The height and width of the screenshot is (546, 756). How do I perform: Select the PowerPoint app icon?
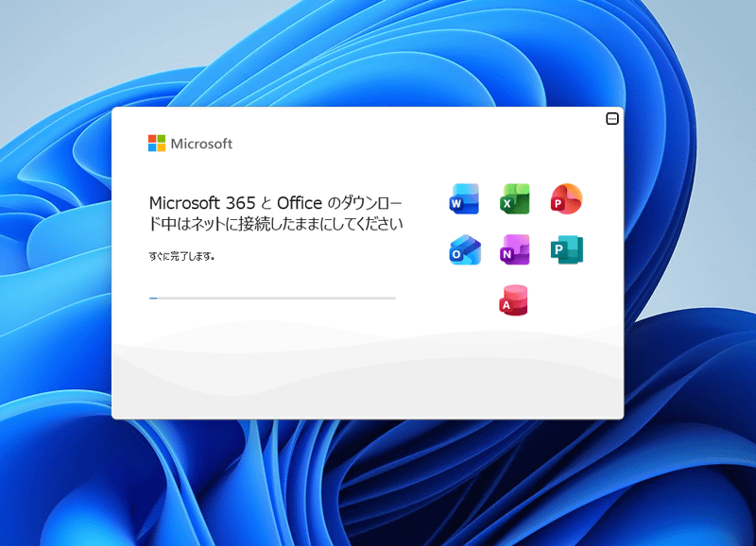(565, 199)
